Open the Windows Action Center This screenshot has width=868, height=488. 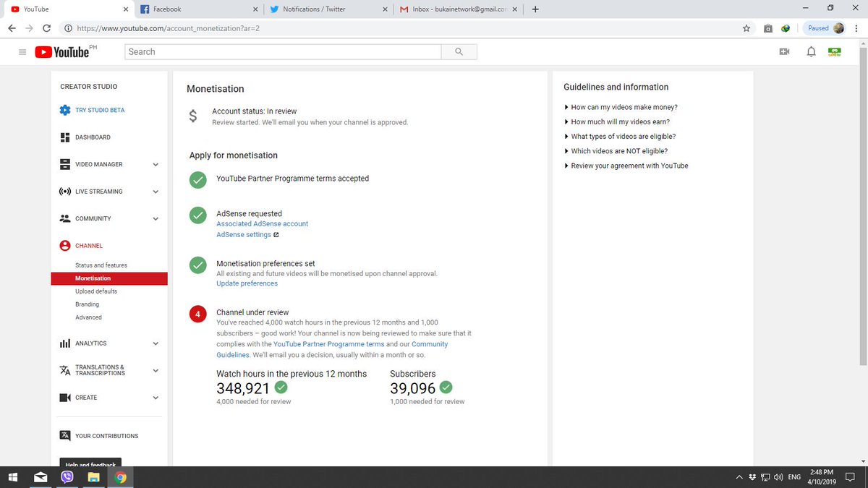[x=851, y=477]
